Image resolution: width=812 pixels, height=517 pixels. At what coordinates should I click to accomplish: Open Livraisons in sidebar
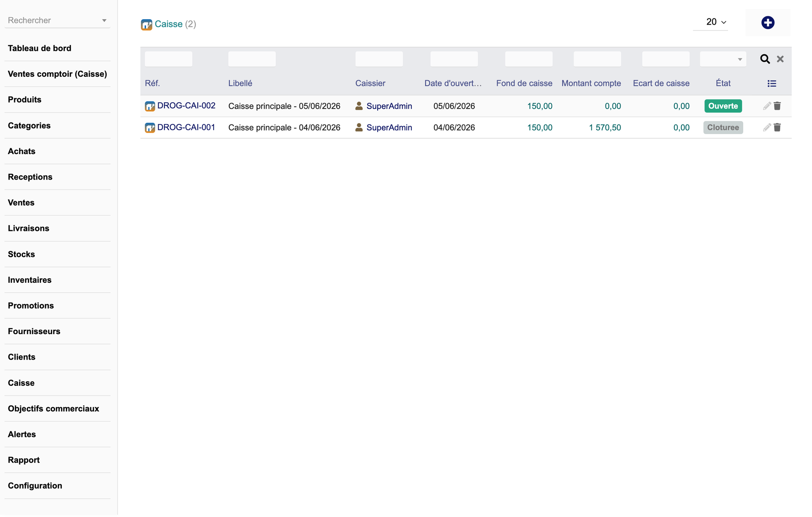click(28, 228)
